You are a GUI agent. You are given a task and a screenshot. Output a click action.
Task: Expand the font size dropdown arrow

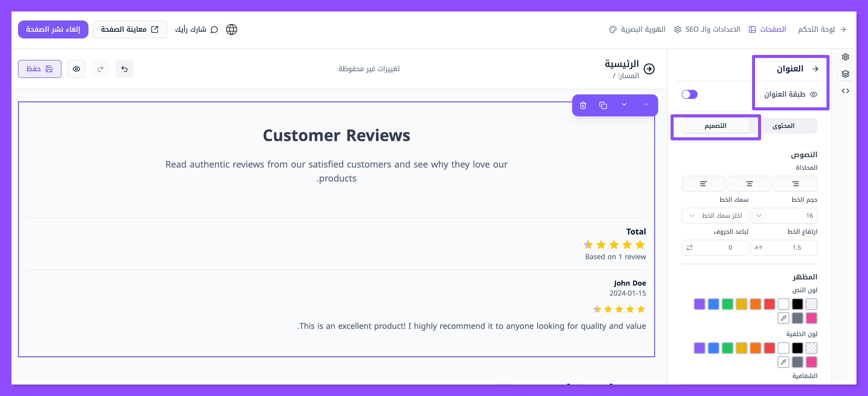point(759,215)
